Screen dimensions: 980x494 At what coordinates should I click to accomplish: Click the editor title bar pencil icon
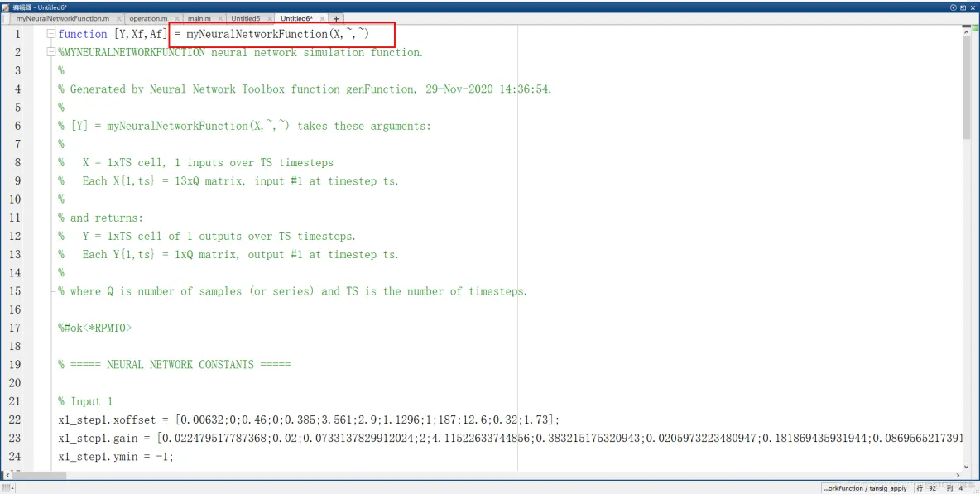7,7
